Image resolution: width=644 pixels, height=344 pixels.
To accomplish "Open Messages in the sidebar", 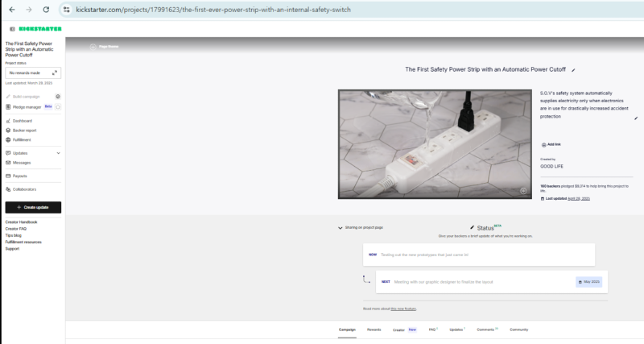I will point(22,162).
